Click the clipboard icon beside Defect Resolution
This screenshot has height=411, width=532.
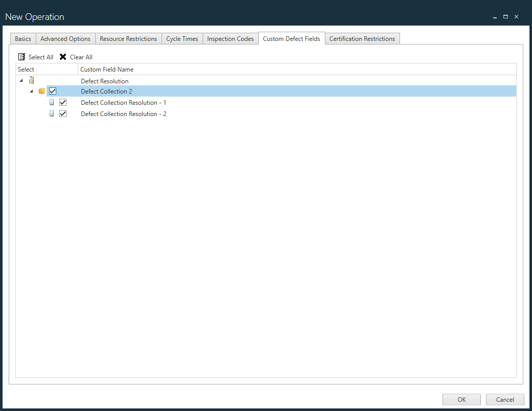pos(31,80)
